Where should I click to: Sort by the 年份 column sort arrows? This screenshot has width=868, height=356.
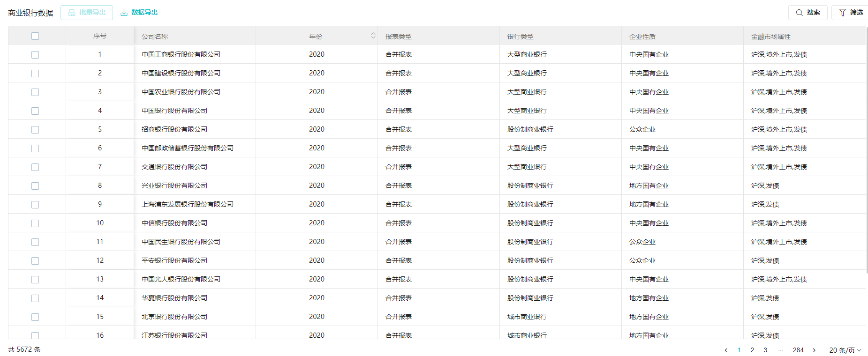[373, 36]
